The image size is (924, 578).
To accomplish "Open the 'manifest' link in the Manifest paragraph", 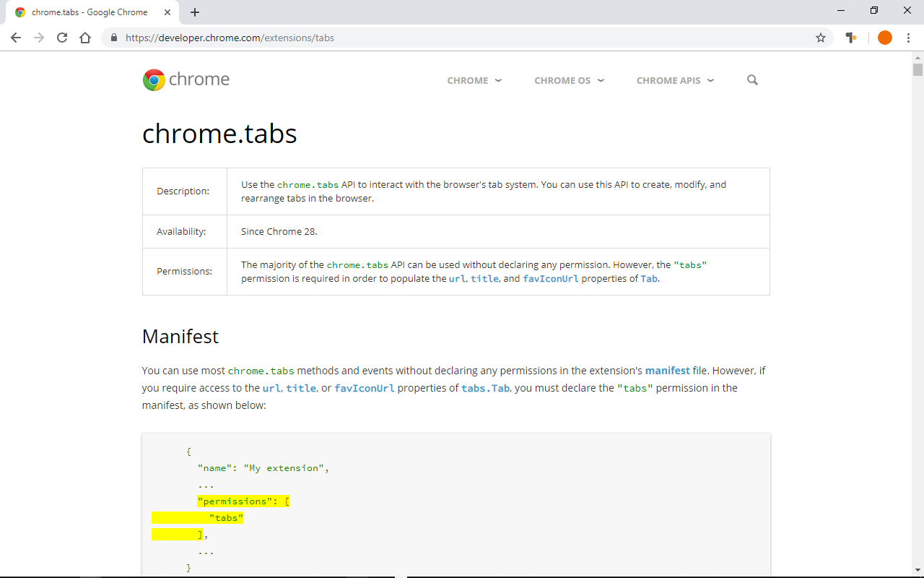I will [x=668, y=371].
